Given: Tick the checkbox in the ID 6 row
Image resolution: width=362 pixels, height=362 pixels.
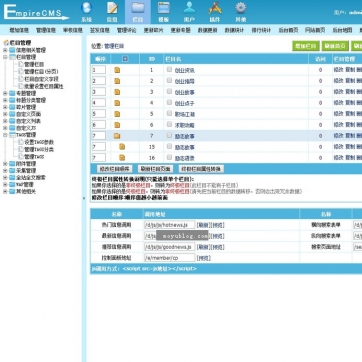Looking at the screenshot, I should (x=169, y=124).
